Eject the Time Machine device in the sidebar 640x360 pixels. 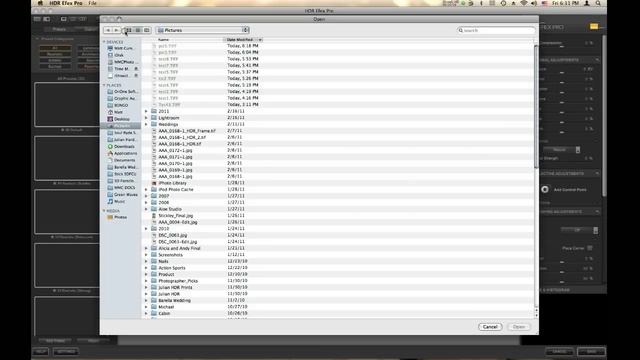pos(136,69)
